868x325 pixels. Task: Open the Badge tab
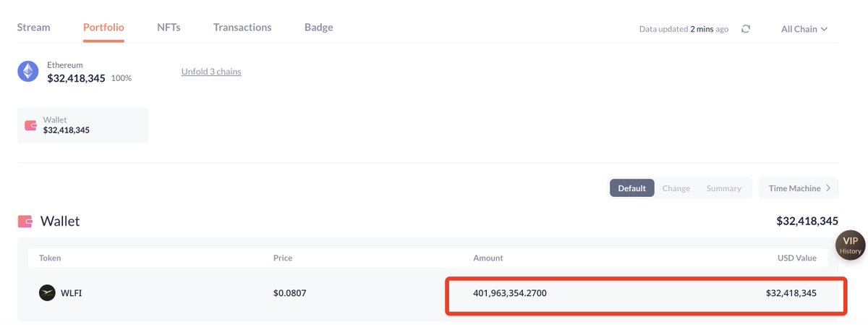pyautogui.click(x=318, y=28)
